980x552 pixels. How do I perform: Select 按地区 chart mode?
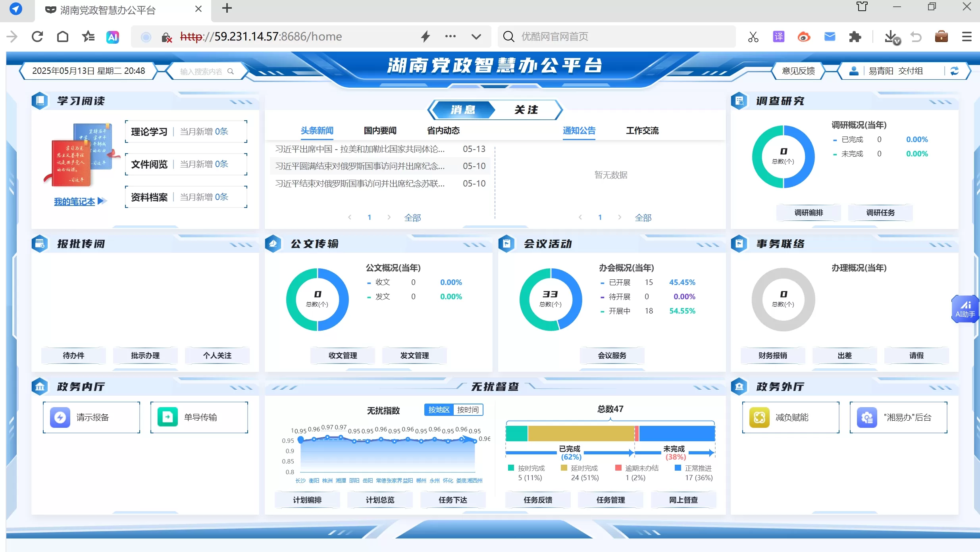coord(439,410)
